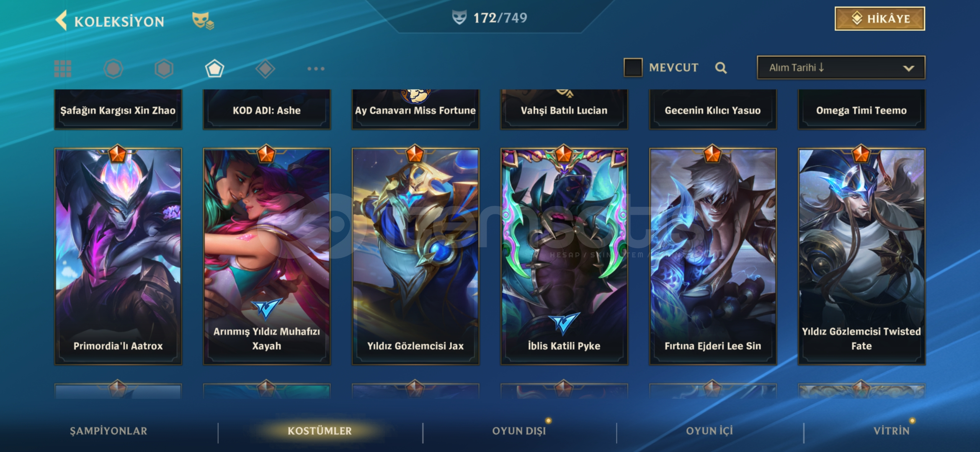The image size is (980, 452).
Task: Open the OYUN İÇİ tab
Action: [709, 431]
